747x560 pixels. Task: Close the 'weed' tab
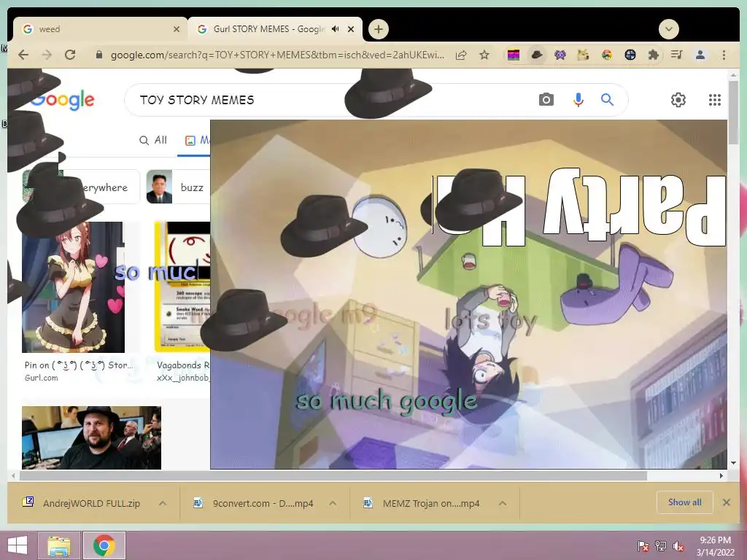pos(177,29)
